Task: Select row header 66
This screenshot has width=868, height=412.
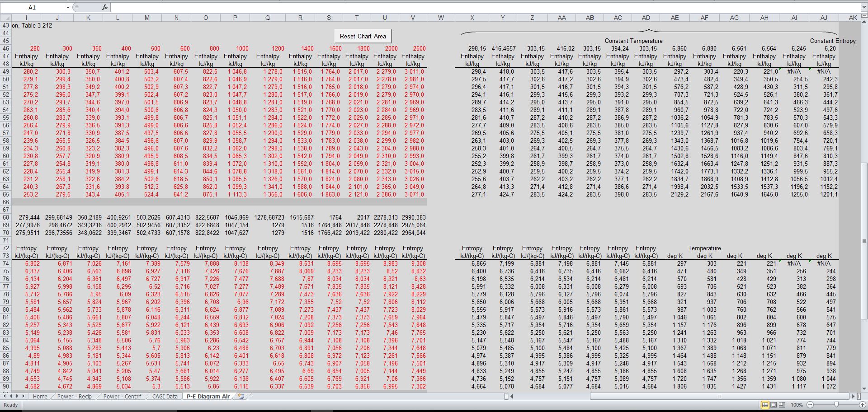Action: (5, 202)
